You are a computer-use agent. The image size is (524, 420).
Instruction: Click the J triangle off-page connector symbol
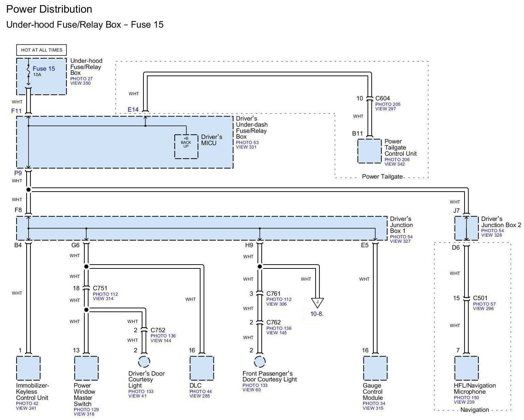click(317, 303)
